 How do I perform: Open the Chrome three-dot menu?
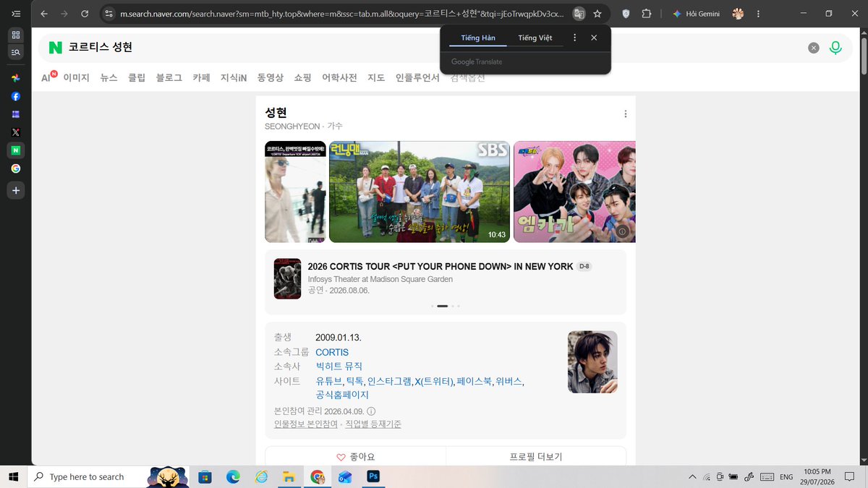tap(759, 14)
